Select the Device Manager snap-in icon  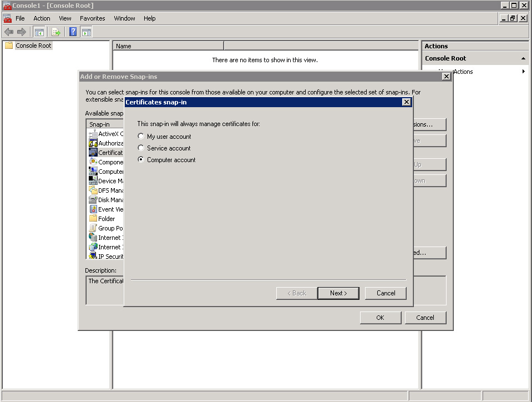[x=93, y=180]
